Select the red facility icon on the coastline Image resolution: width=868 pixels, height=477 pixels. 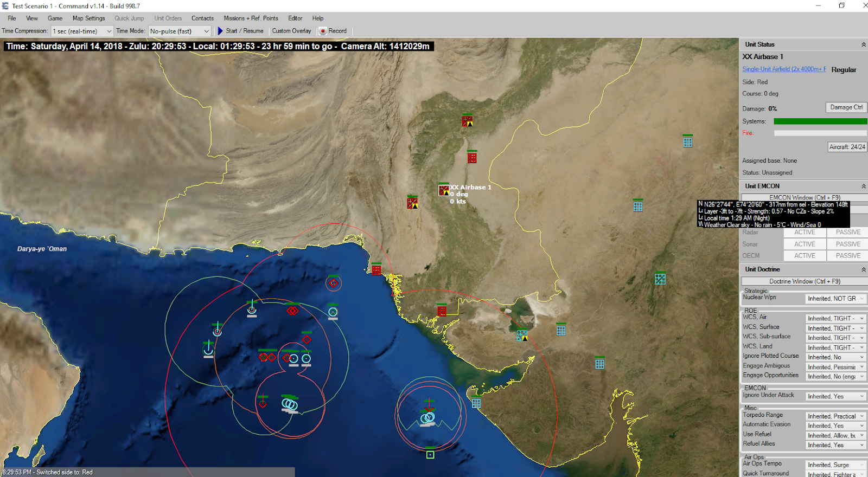376,269
